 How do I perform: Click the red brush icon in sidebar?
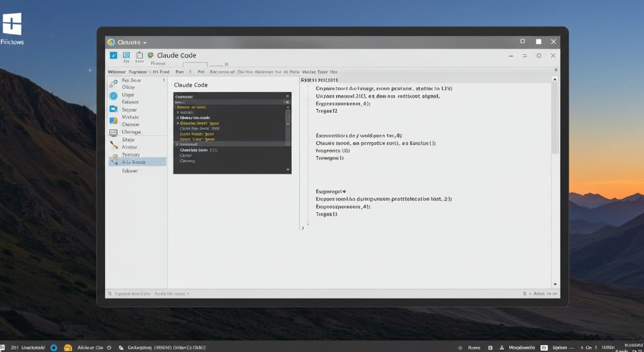click(x=114, y=144)
